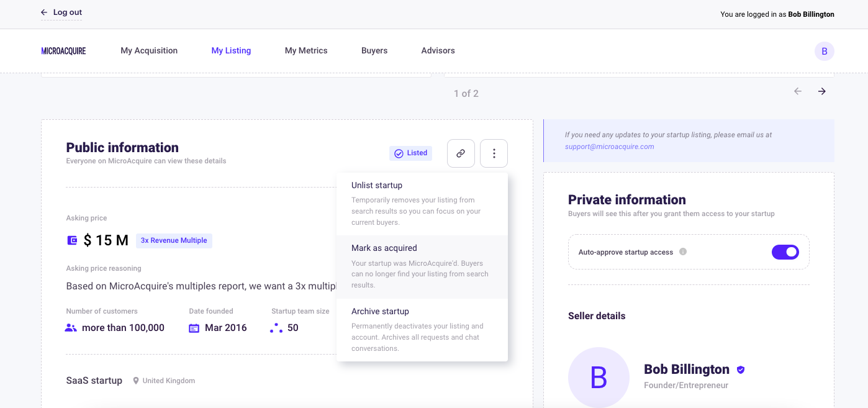
Task: Click the 'Public information' heading
Action: pyautogui.click(x=122, y=148)
